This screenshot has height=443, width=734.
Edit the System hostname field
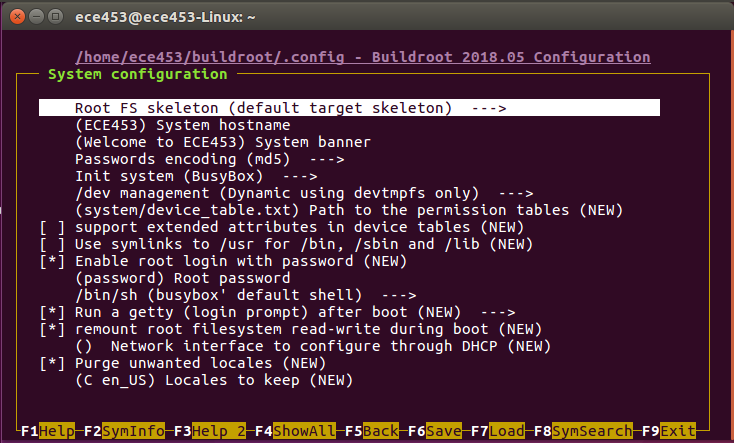click(182, 125)
